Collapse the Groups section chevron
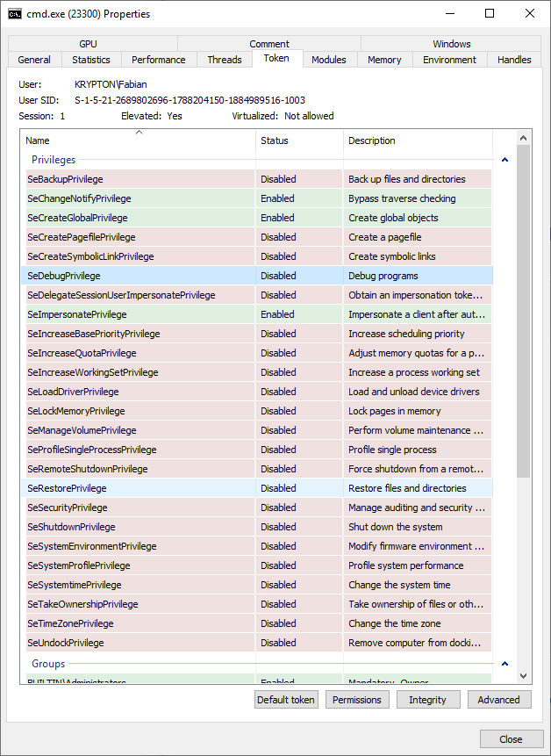 click(504, 664)
